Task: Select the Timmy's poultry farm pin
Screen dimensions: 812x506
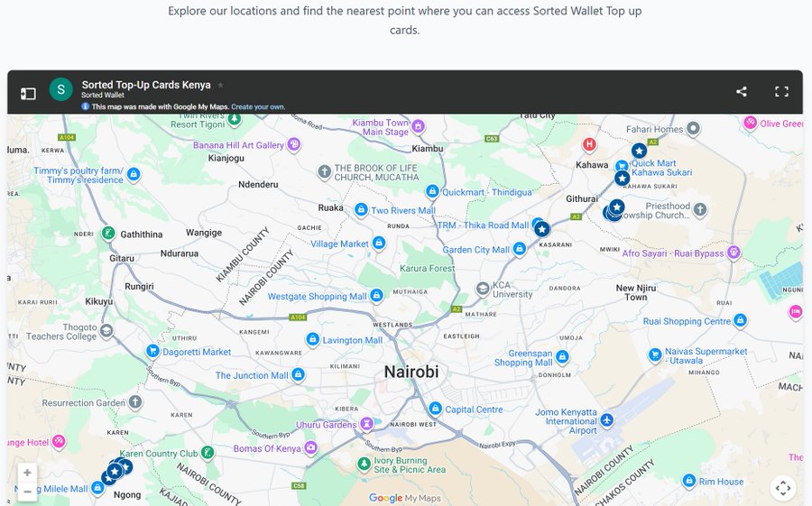Action: [134, 174]
